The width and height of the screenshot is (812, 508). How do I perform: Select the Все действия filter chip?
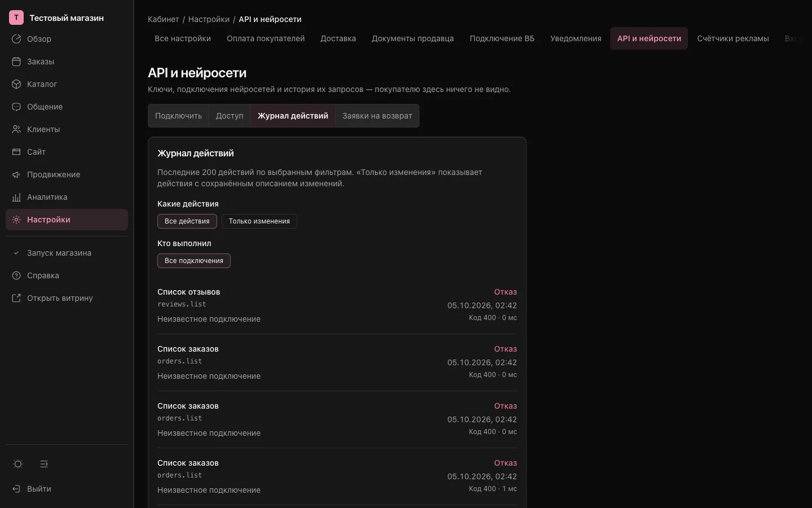coord(187,221)
